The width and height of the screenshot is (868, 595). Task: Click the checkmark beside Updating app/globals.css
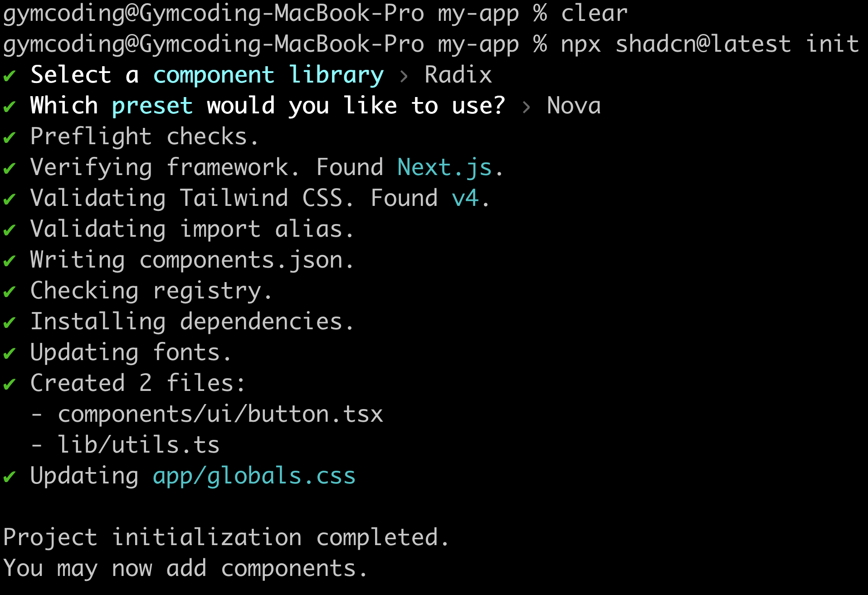9,477
